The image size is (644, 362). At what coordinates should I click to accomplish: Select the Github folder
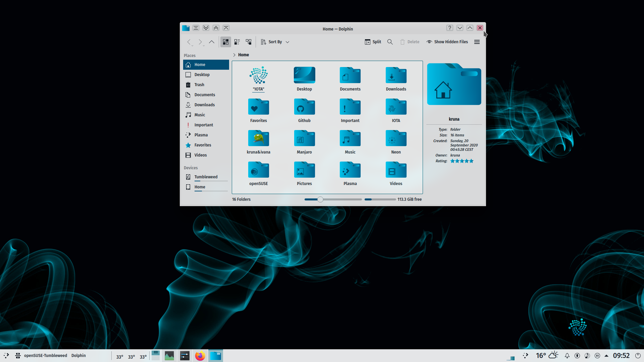[304, 110]
